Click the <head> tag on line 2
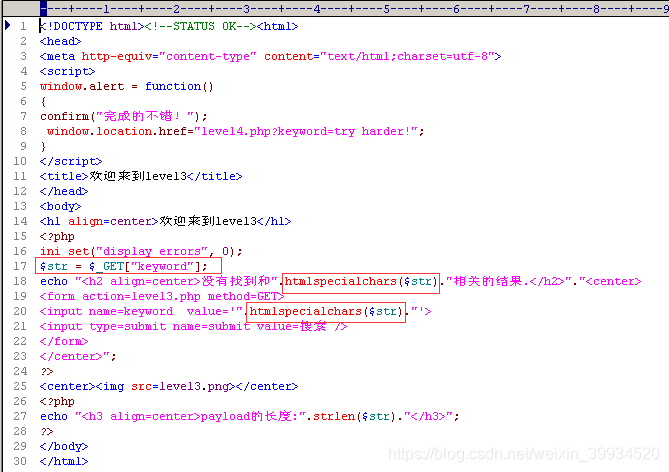This screenshot has height=472, width=669. click(x=60, y=41)
